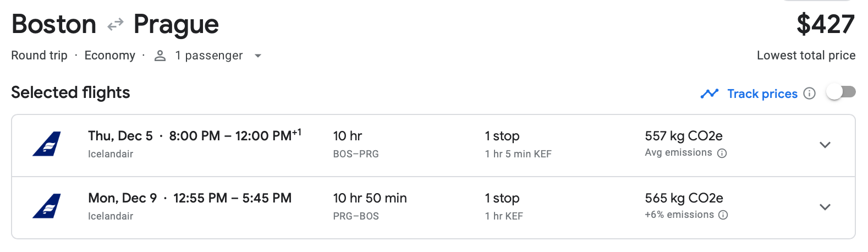Expand the Mon, Dec 9 flight details

coord(825,207)
